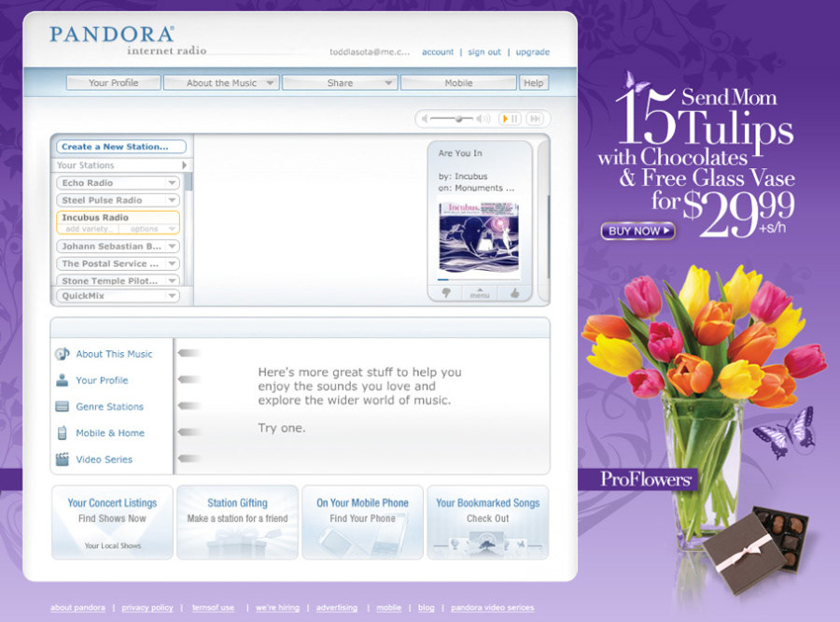The image size is (840, 622).
Task: Click Your Profile in the top navigation bar
Action: point(114,83)
